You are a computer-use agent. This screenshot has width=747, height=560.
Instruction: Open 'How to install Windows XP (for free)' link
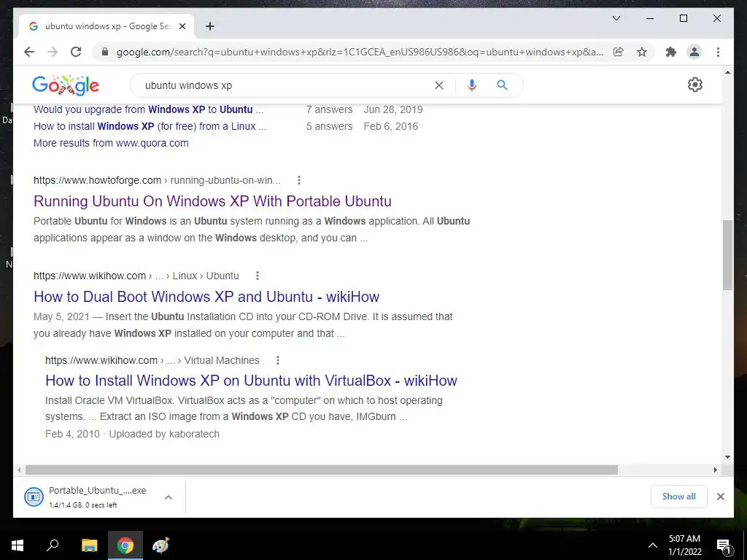coord(150,126)
